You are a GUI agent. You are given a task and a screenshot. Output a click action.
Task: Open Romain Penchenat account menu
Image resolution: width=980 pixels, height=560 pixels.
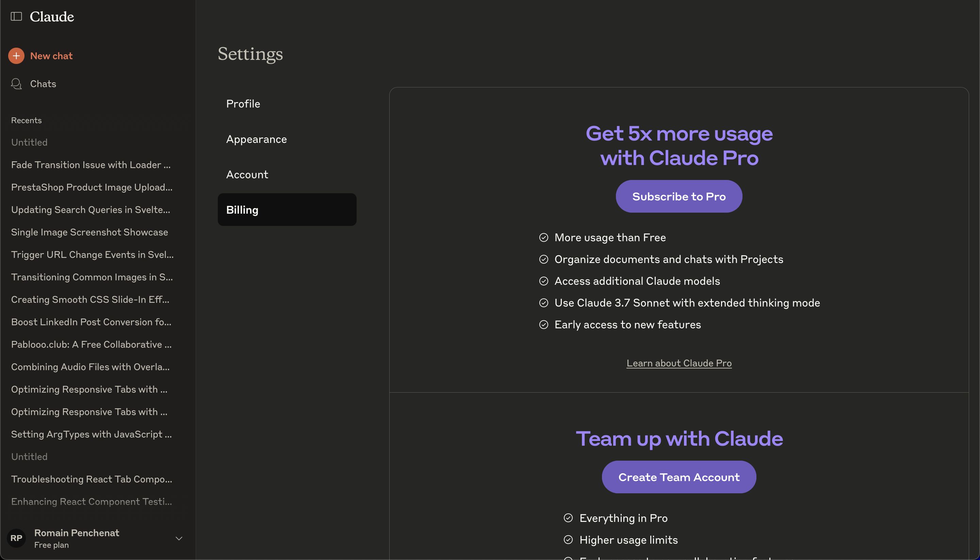coord(77,533)
